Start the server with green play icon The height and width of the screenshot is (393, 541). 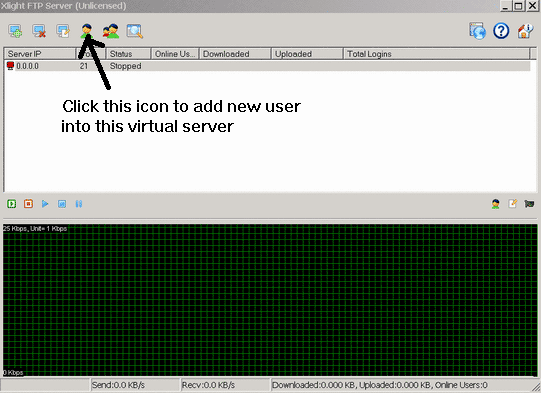(x=11, y=204)
